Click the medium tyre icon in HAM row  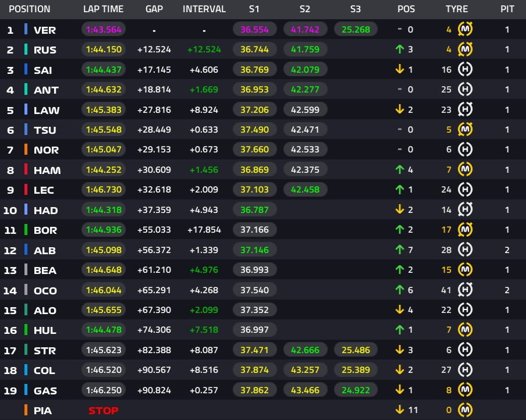tap(465, 169)
